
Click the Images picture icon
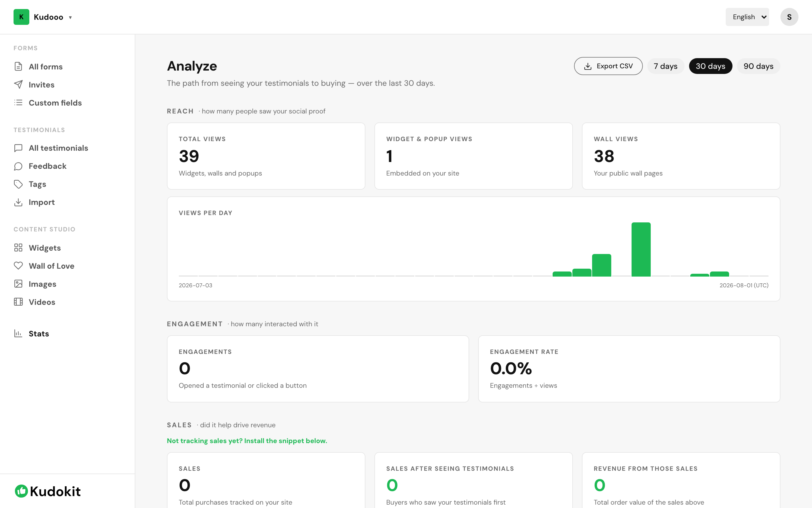(18, 284)
